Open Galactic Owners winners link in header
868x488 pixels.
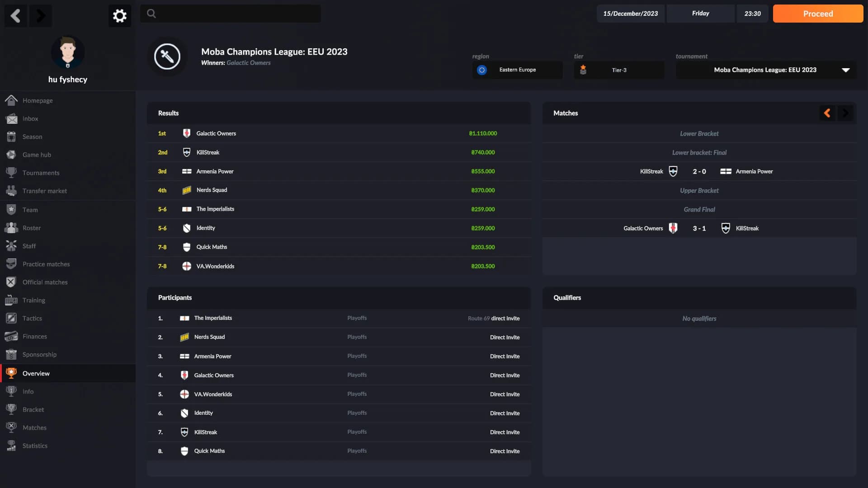pyautogui.click(x=248, y=63)
